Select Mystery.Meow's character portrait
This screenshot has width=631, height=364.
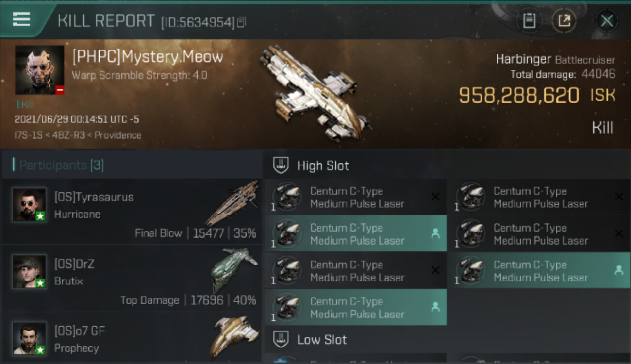39,70
